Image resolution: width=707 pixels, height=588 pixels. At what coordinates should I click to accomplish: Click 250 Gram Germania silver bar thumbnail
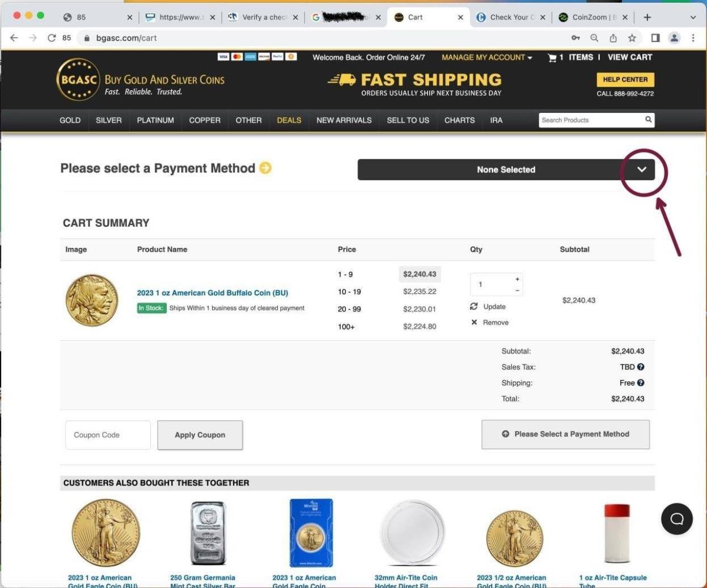pyautogui.click(x=208, y=533)
